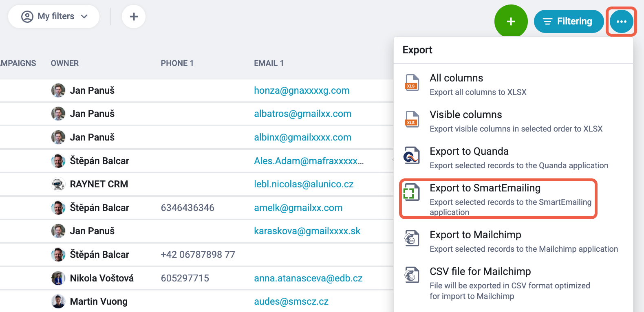
Task: Open email honza@gnaxxxxg.com
Action: pyautogui.click(x=302, y=90)
